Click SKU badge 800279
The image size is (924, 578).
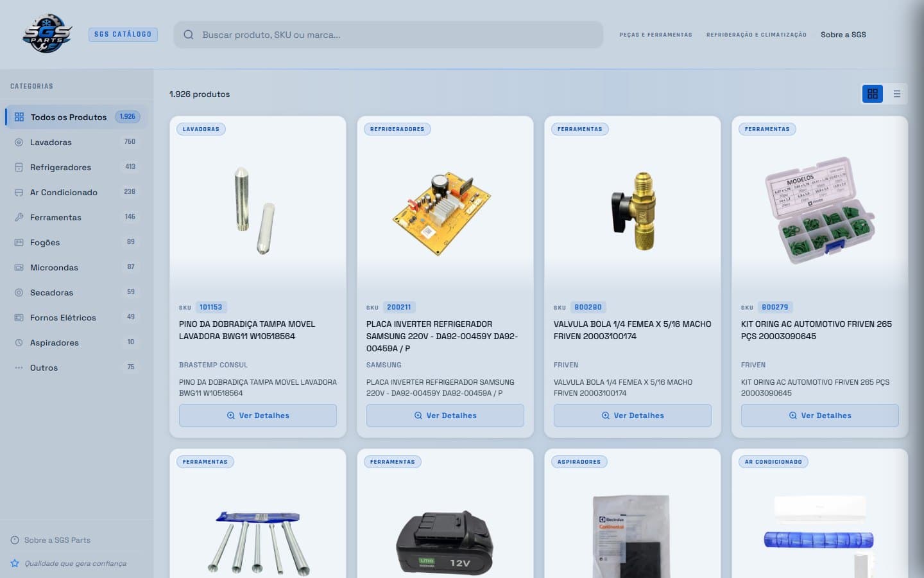point(775,307)
